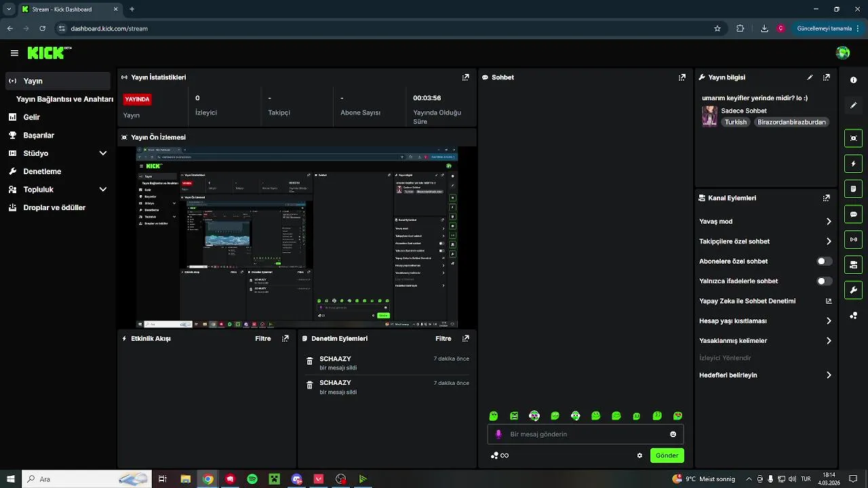This screenshot has height=488, width=868.
Task: Expand Takipçilere özel sohbet options
Action: click(x=828, y=241)
